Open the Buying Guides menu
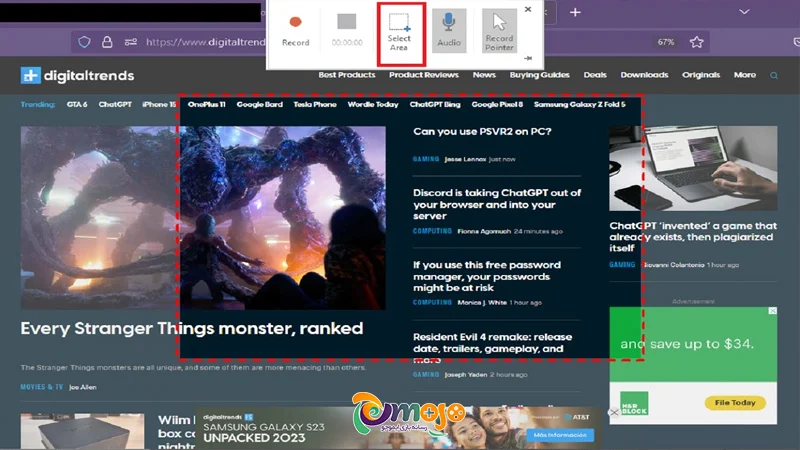 tap(539, 75)
